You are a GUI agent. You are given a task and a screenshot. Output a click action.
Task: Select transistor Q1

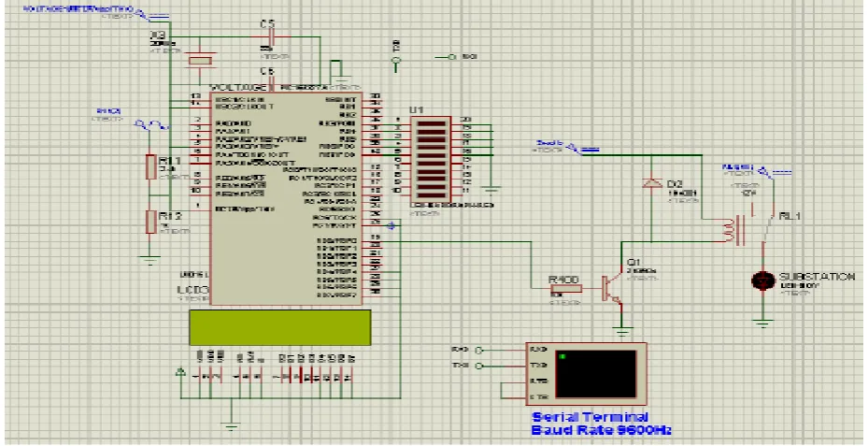tap(613, 289)
